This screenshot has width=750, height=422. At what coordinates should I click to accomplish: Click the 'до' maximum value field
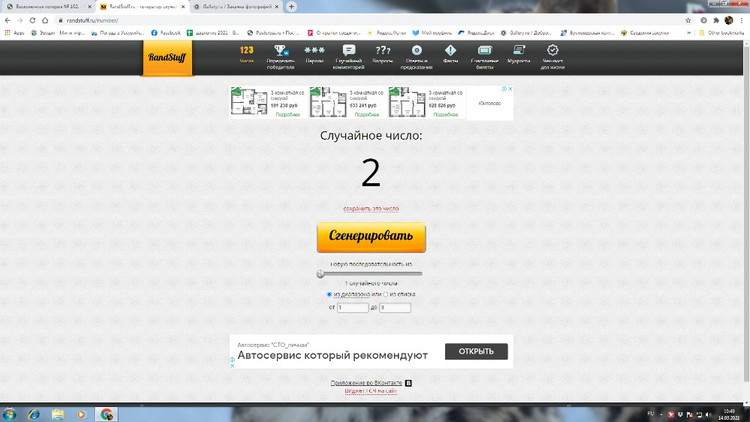(394, 308)
